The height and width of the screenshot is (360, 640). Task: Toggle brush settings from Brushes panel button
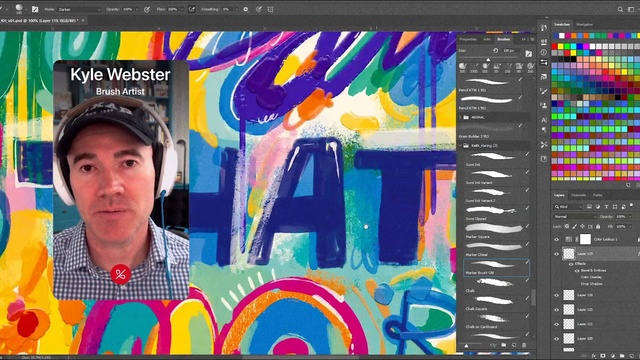pyautogui.click(x=529, y=53)
